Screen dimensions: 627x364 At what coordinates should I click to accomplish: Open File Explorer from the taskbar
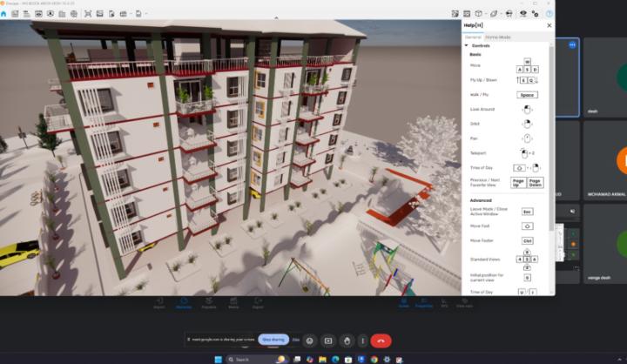[323, 360]
